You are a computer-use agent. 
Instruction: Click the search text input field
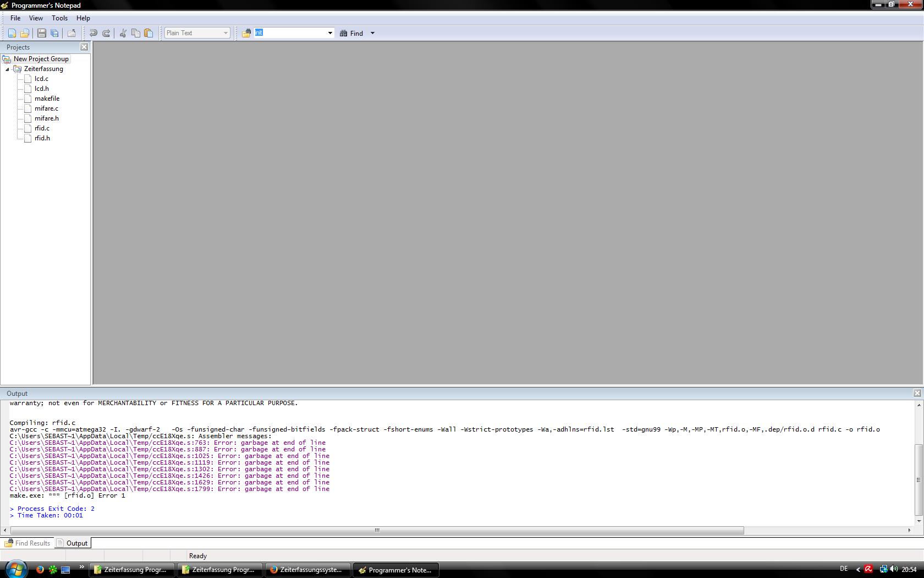click(x=290, y=33)
